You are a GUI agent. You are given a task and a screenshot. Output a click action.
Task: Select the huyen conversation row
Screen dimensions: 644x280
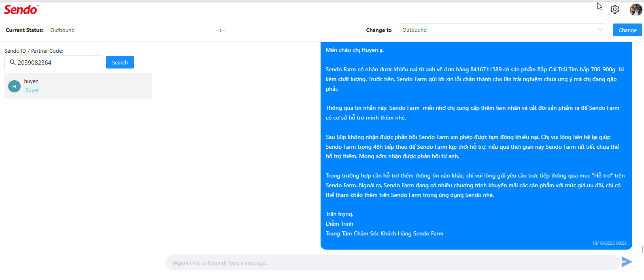tap(78, 86)
